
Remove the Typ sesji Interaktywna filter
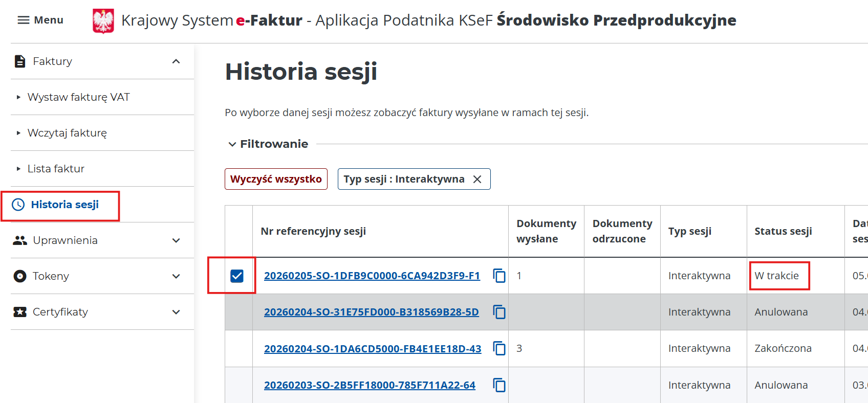pos(477,179)
